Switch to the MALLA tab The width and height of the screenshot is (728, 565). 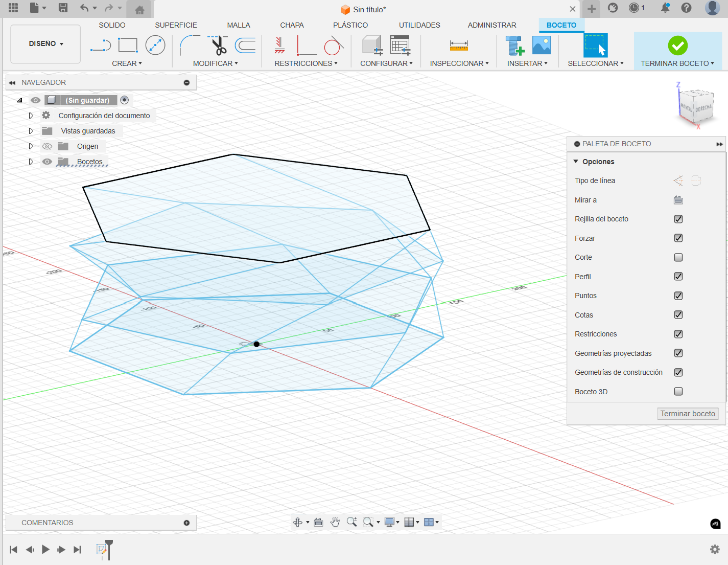pyautogui.click(x=239, y=25)
